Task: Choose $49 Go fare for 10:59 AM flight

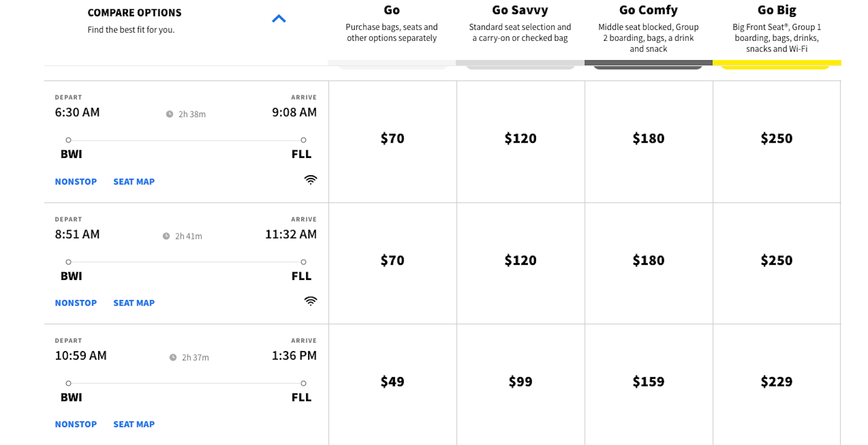Action: (392, 382)
